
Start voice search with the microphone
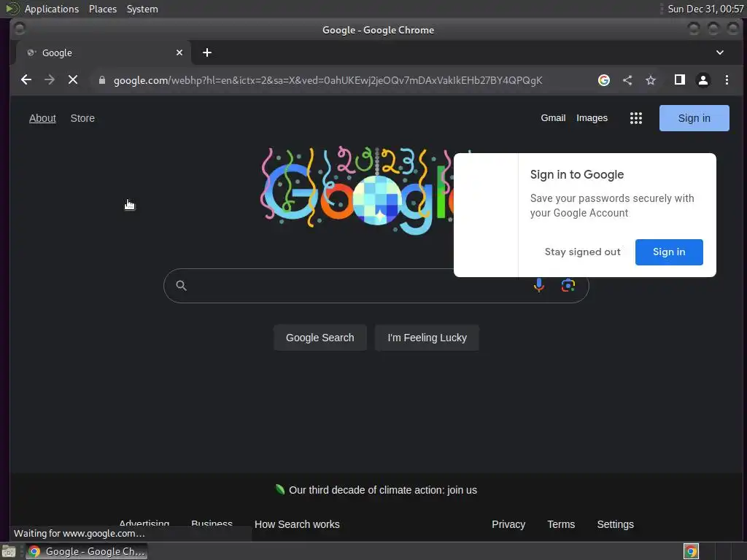539,285
